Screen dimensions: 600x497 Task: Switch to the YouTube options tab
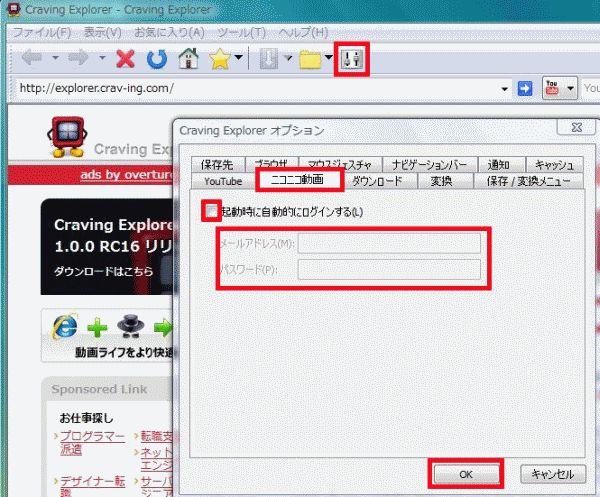click(223, 181)
